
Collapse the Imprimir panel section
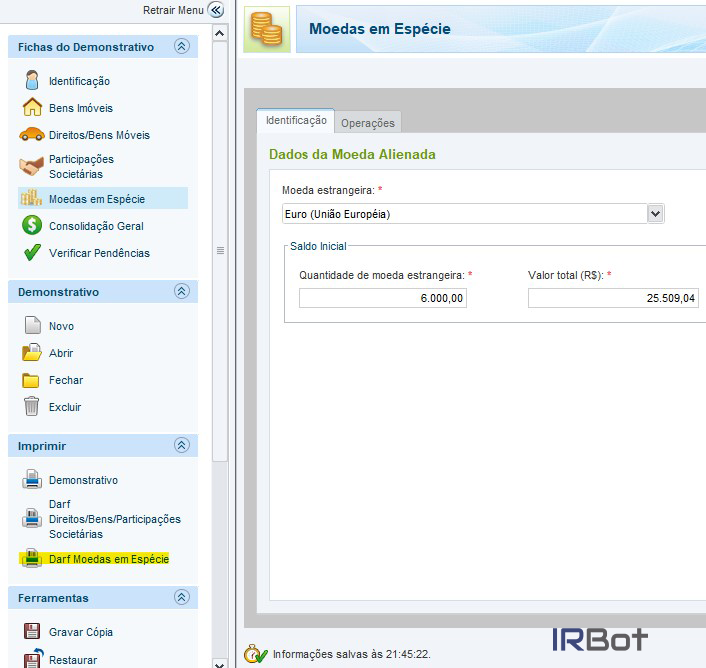[x=181, y=446]
